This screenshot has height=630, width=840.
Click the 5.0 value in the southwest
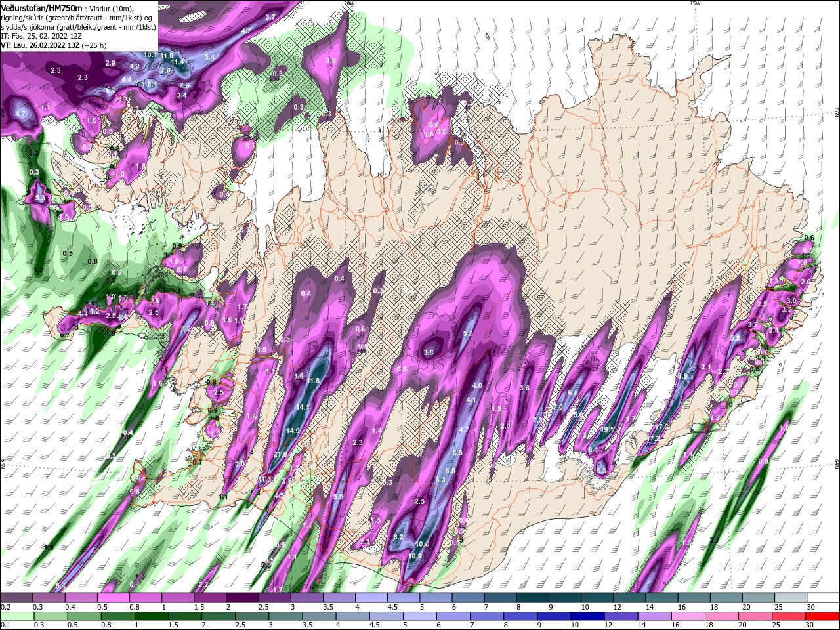coord(240,463)
